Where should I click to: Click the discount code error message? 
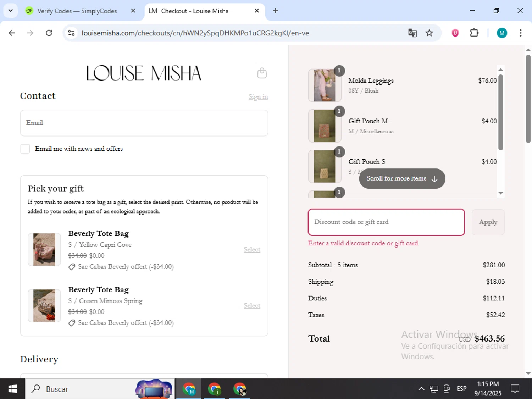[363, 243]
